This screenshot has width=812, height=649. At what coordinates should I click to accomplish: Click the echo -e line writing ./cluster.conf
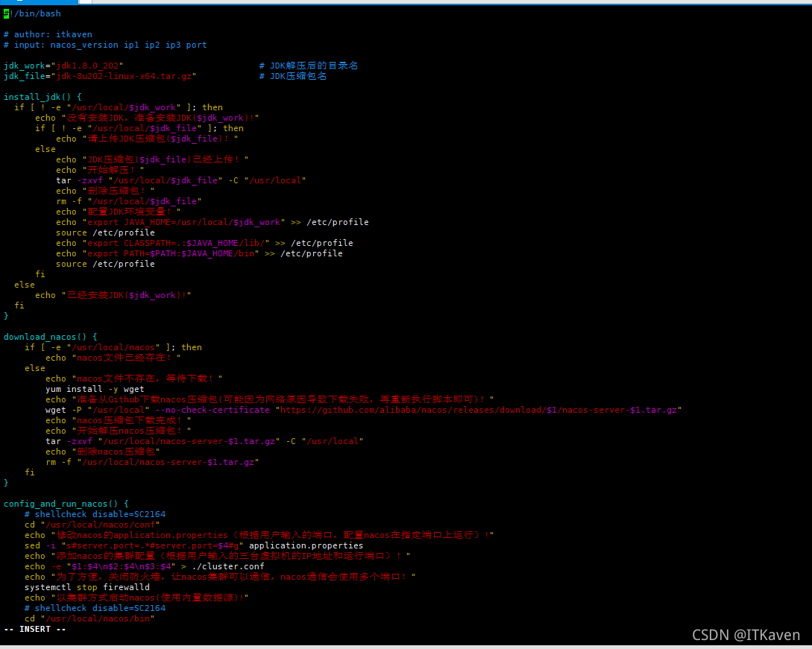[145, 567]
